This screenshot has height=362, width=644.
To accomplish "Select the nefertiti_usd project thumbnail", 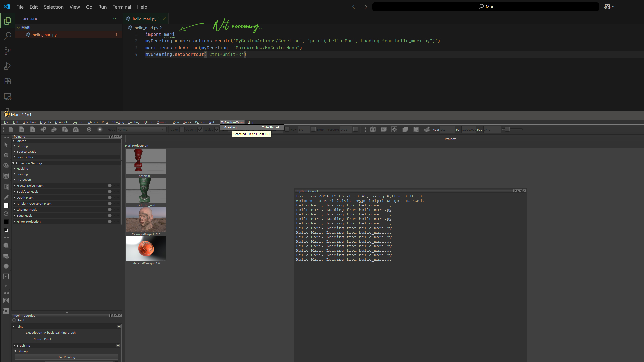I will click(146, 190).
